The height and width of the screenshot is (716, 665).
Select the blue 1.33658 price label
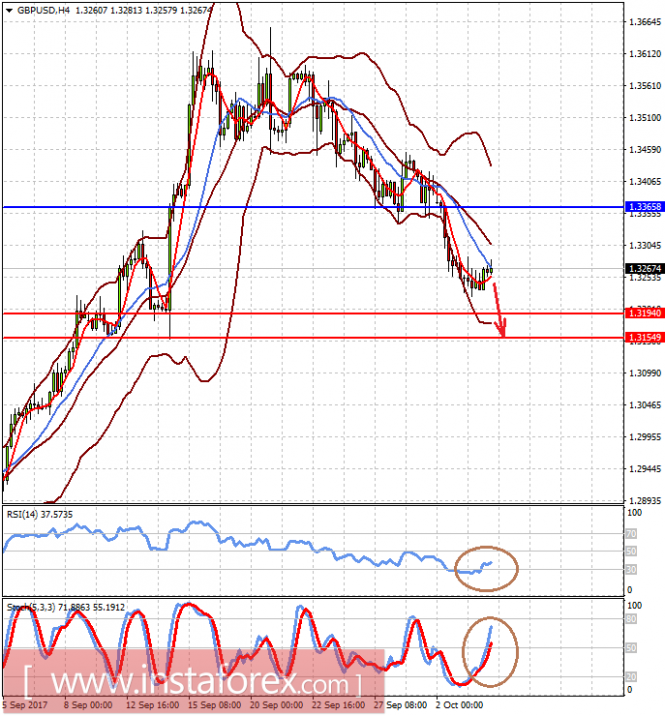point(644,207)
